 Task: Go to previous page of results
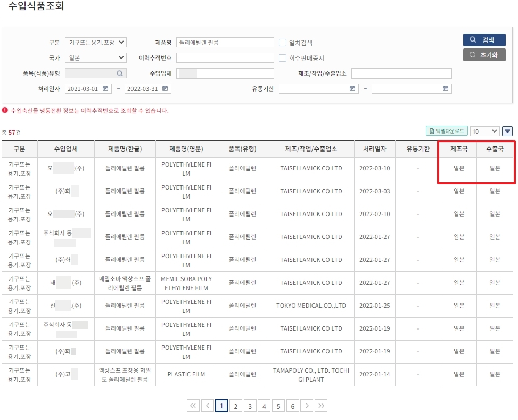coord(208,406)
